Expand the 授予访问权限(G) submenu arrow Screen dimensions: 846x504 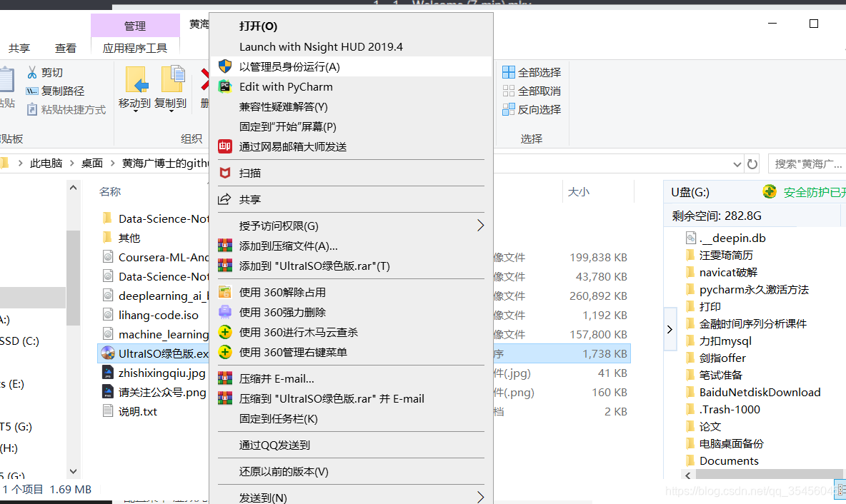(480, 226)
